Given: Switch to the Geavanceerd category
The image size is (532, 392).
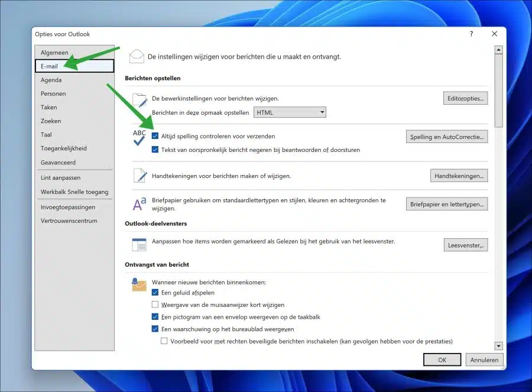Looking at the screenshot, I should coord(74,162).
